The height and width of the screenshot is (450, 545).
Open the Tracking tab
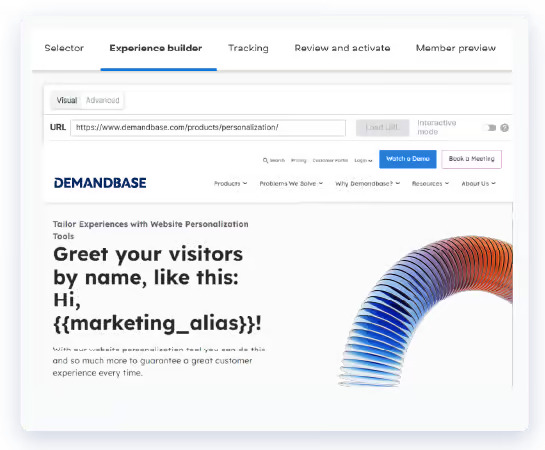click(x=248, y=48)
